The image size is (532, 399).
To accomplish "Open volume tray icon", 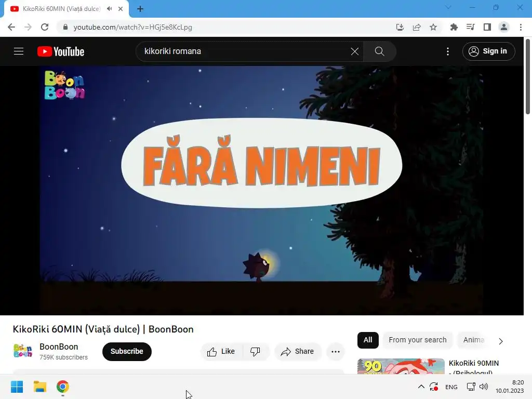I will coord(484,387).
